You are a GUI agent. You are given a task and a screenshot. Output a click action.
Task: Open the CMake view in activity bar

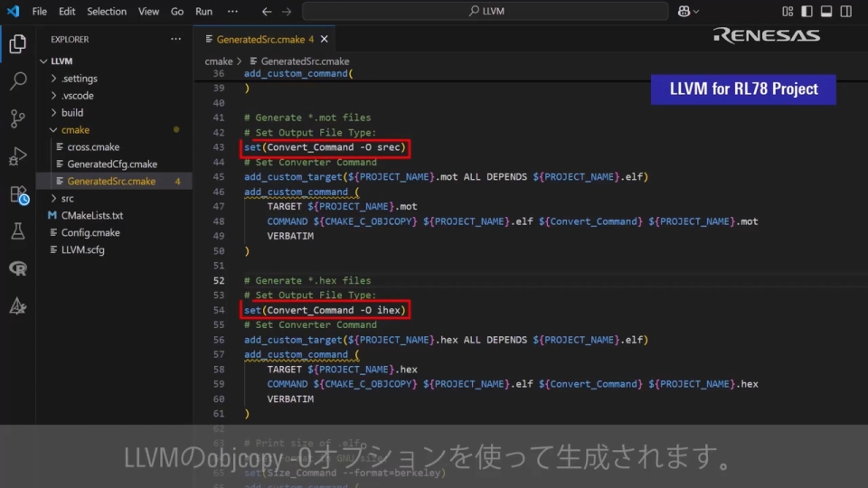click(x=17, y=306)
